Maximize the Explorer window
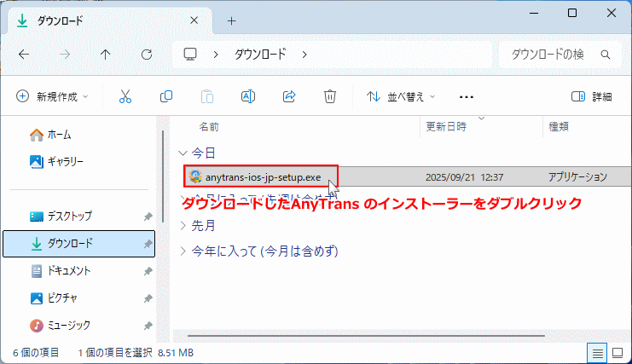The width and height of the screenshot is (632, 364). point(572,14)
